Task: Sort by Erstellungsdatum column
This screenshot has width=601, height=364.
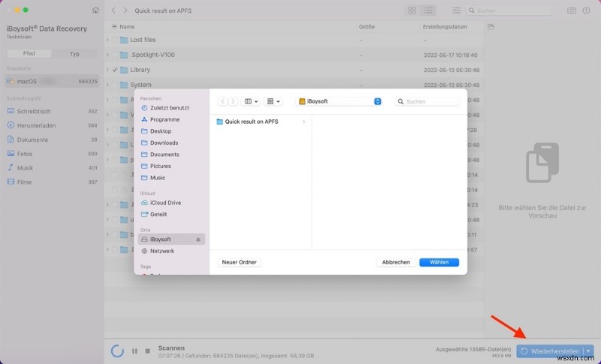Action: tap(445, 27)
